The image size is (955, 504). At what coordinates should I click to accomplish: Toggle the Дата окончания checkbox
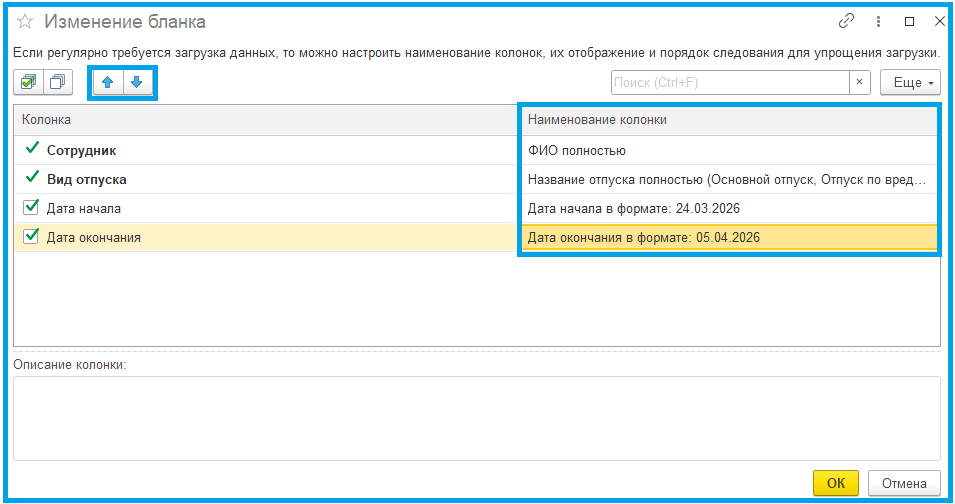30,237
